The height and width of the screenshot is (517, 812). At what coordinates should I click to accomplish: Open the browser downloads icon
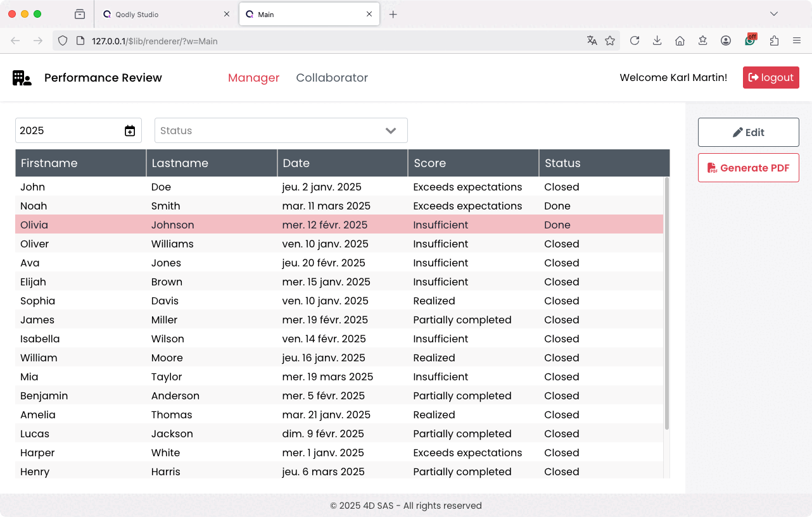pos(657,40)
